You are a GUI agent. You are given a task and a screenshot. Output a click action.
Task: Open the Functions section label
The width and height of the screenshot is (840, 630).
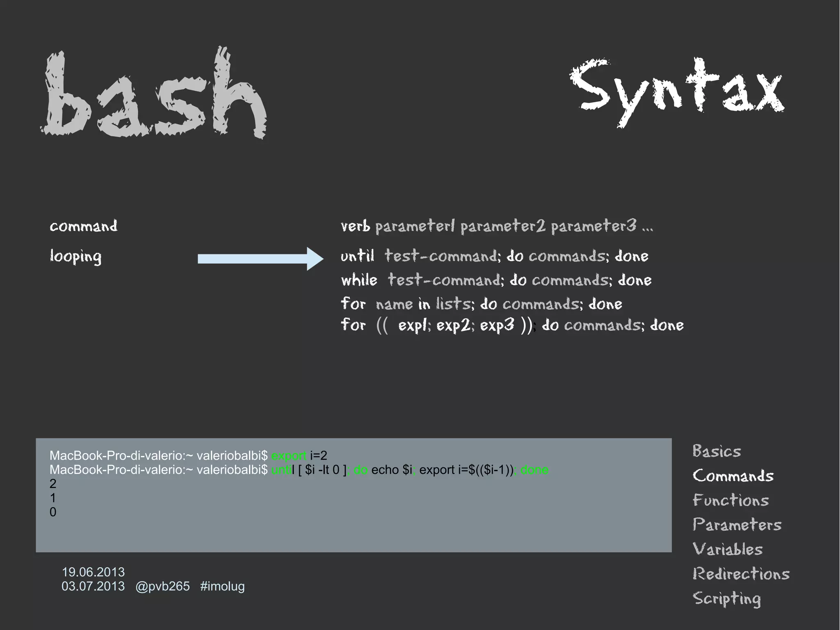[x=730, y=500]
